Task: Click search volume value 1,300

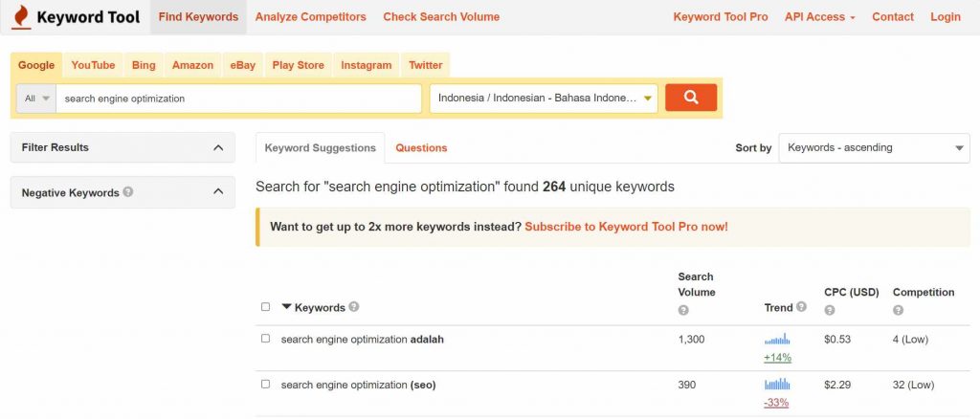Action: pyautogui.click(x=691, y=340)
